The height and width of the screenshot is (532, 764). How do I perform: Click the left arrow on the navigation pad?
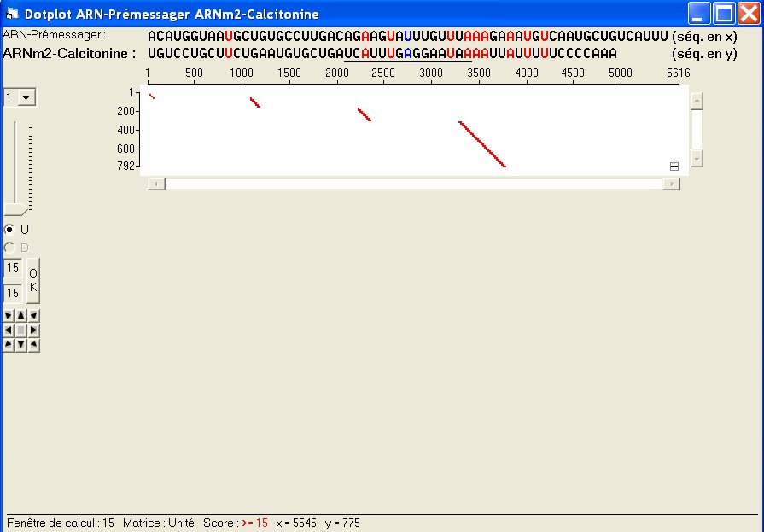[9, 330]
